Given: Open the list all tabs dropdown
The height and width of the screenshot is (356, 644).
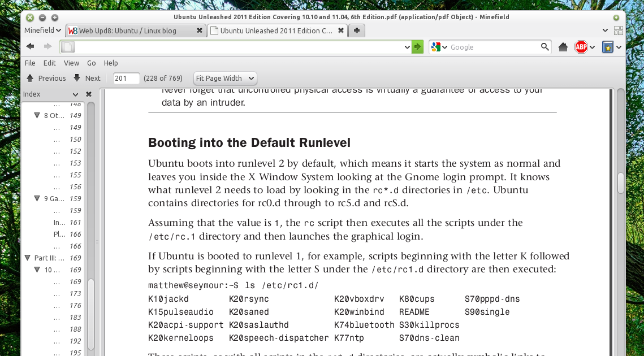Looking at the screenshot, I should (x=605, y=31).
